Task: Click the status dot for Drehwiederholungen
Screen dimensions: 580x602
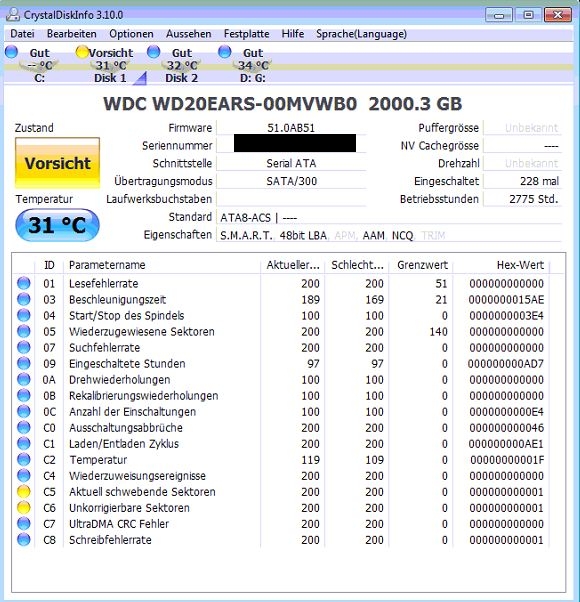Action: click(23, 380)
